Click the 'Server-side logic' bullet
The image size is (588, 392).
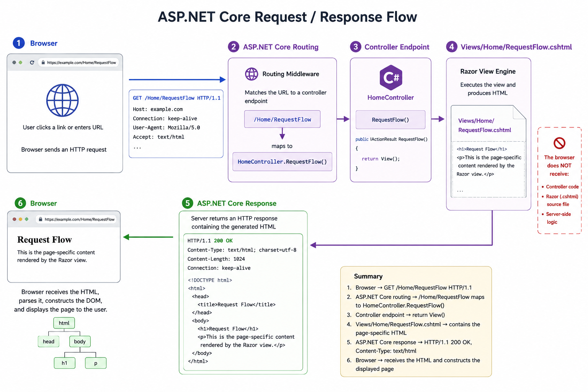pos(559,218)
